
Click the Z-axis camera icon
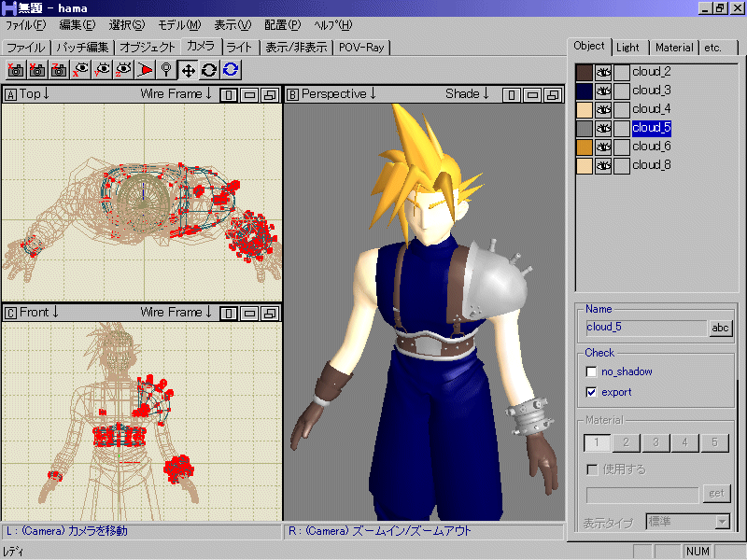pos(59,70)
